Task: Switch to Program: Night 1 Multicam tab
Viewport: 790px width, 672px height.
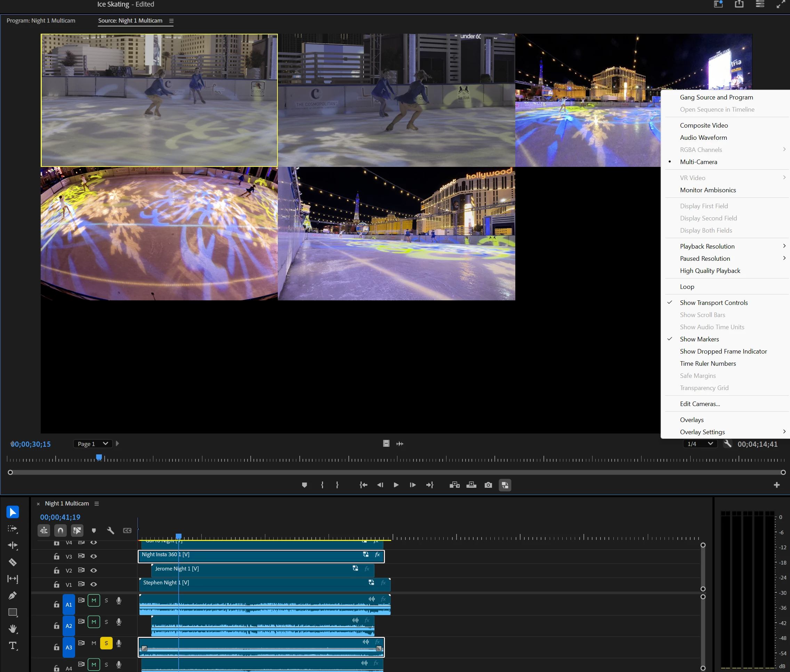Action: (x=41, y=21)
